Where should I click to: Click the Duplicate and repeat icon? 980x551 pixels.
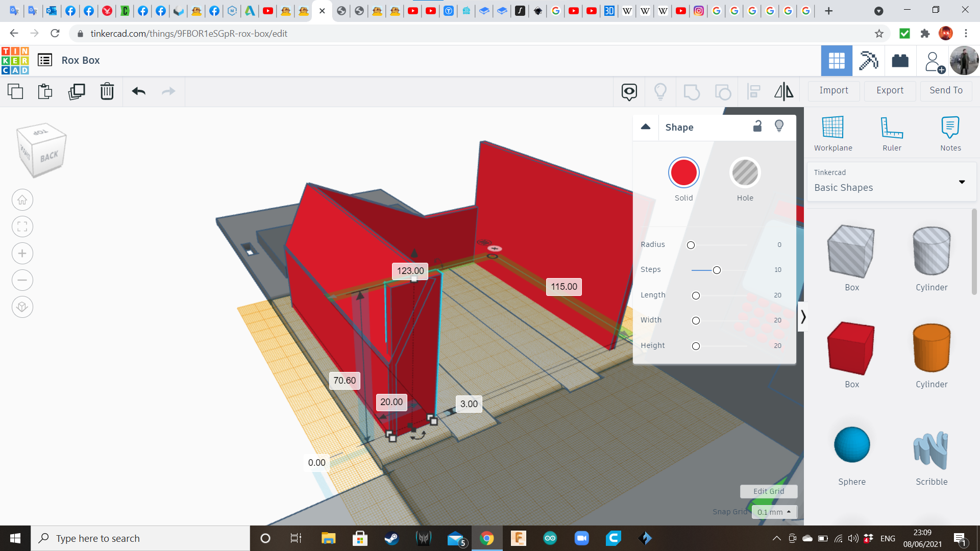(x=77, y=92)
